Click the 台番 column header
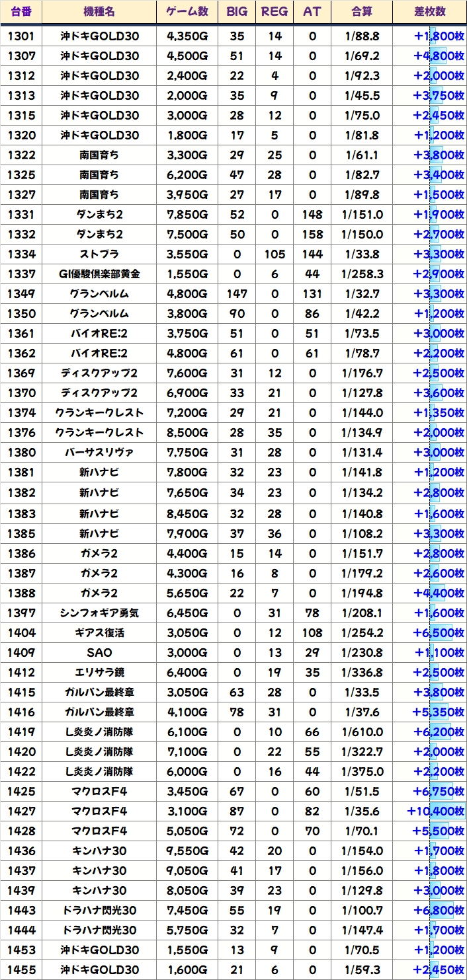 tap(21, 12)
